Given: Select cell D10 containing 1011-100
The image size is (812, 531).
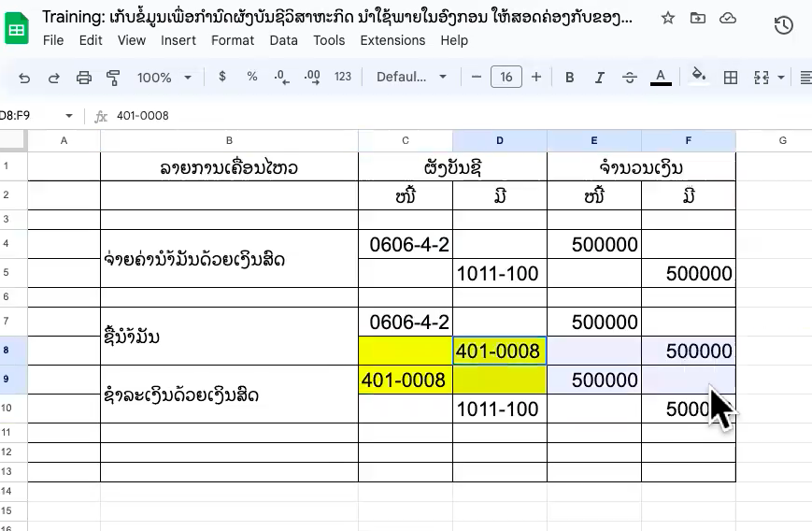Looking at the screenshot, I should [x=499, y=409].
